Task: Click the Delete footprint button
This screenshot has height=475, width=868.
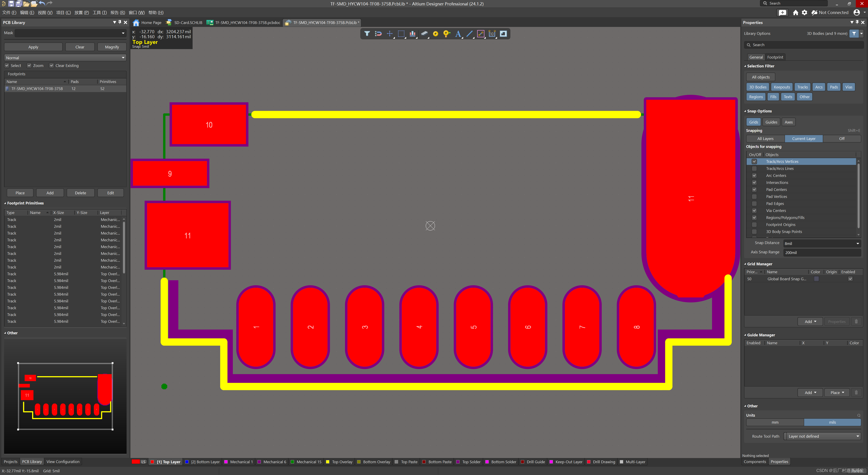Action: [x=80, y=193]
